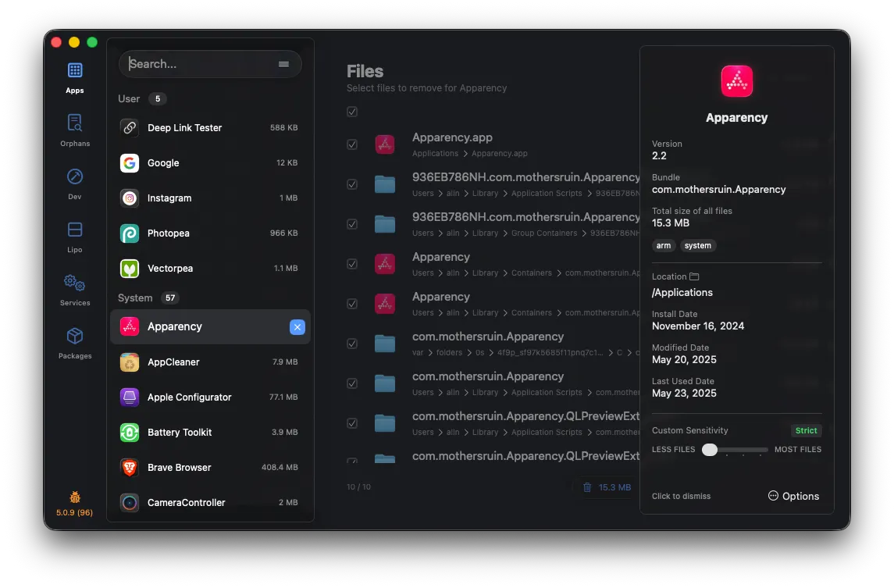This screenshot has height=588, width=894.
Task: Switch to the Dev section
Action: 75,184
